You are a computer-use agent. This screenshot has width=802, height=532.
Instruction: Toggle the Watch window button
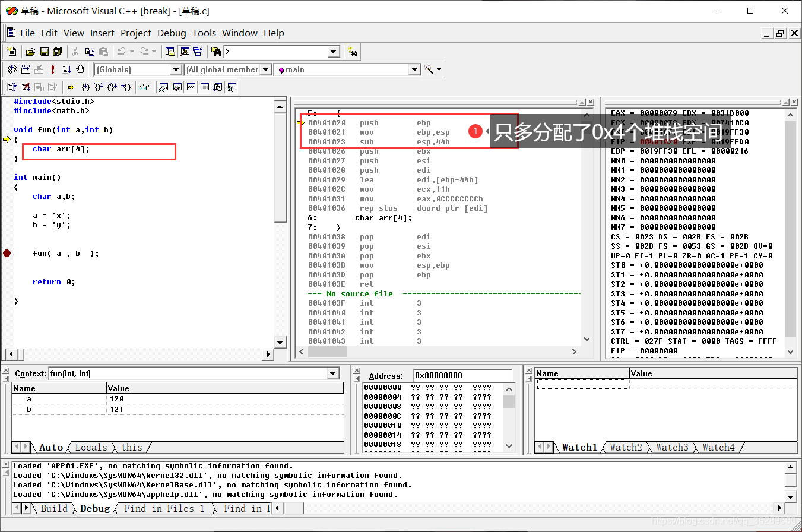click(163, 87)
